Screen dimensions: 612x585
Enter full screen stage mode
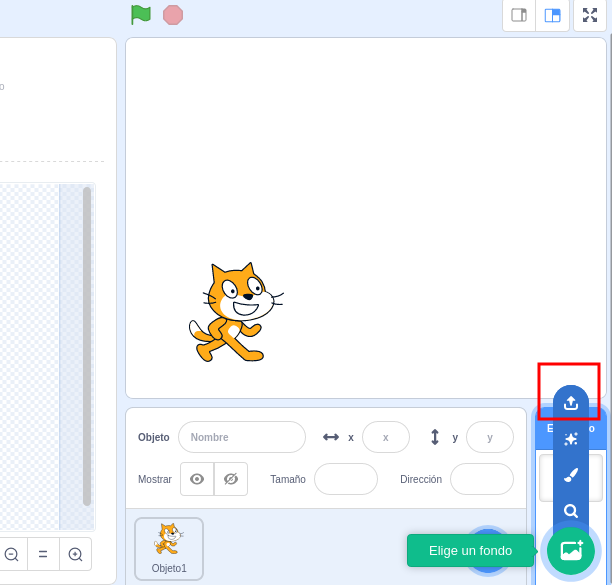590,15
